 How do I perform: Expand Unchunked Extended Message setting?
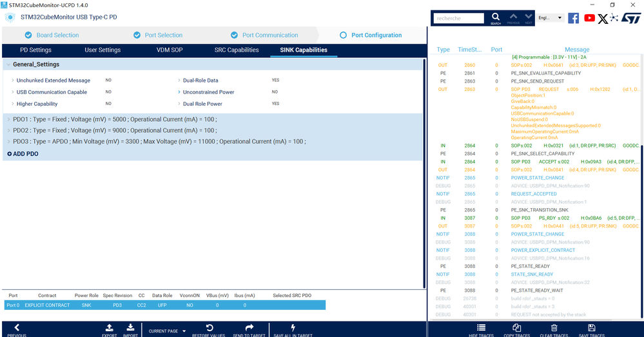[13, 81]
